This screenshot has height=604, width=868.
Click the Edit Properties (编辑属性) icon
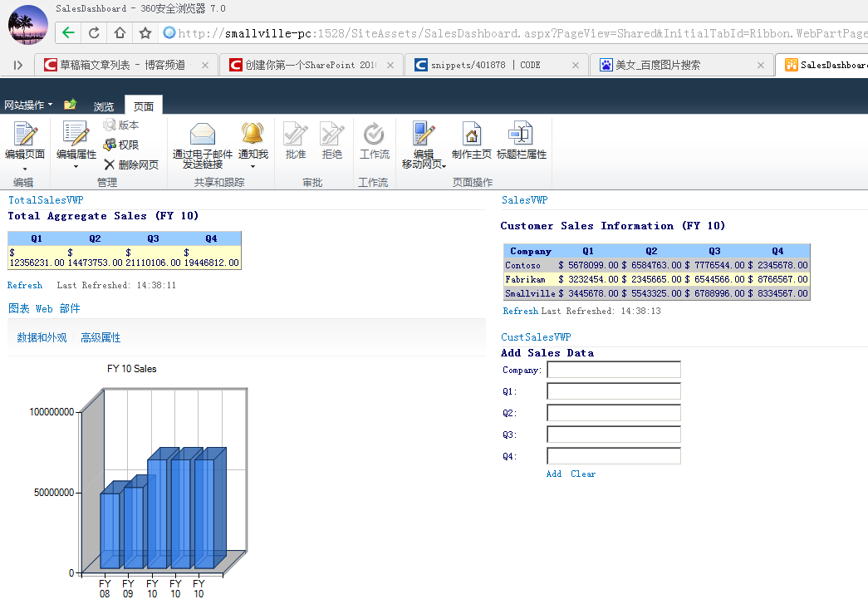[76, 135]
